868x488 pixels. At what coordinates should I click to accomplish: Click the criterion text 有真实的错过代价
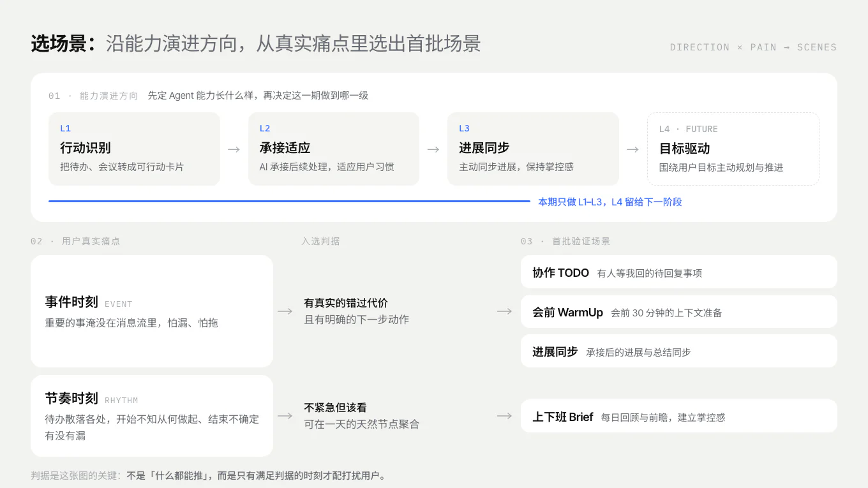click(346, 302)
